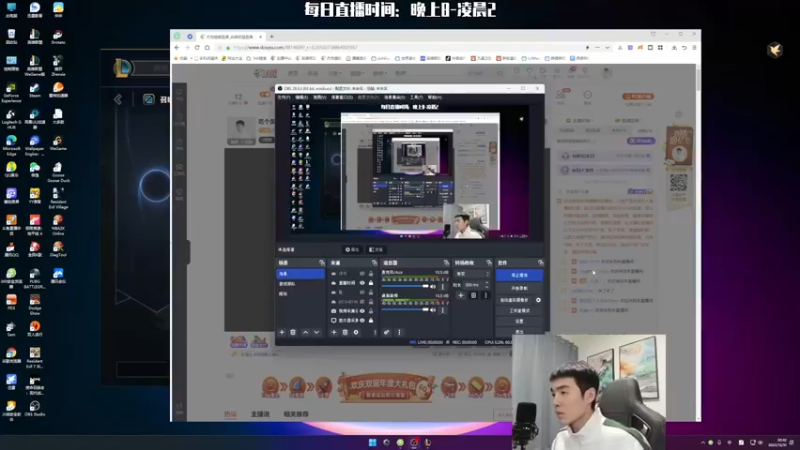Toggle lock of display capture source
This screenshot has height=450, width=800.
click(371, 320)
